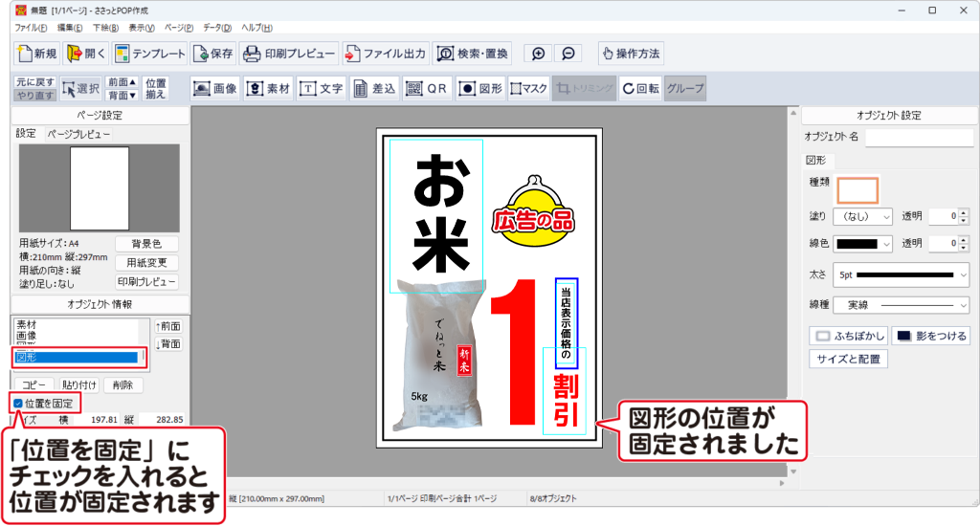
Task: Click the サイズと配置 button
Action: click(x=850, y=360)
